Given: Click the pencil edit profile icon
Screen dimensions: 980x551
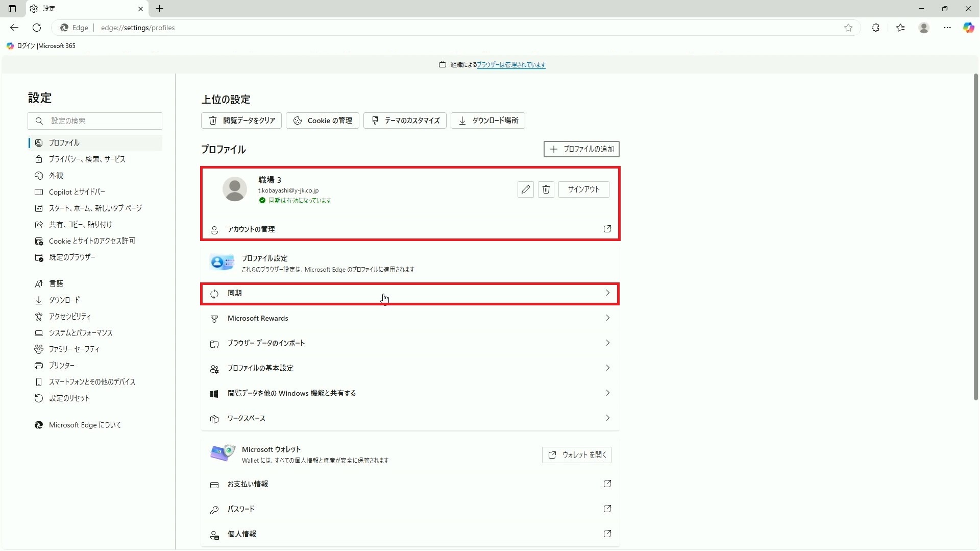Looking at the screenshot, I should coord(525,189).
